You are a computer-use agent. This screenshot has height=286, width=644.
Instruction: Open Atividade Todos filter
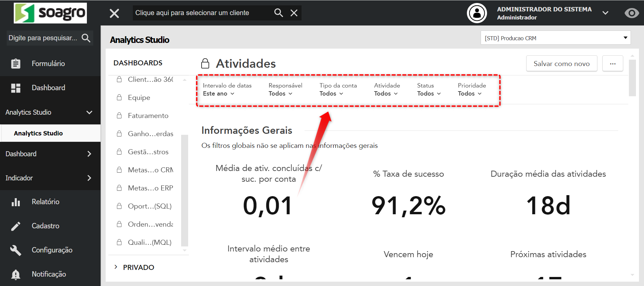coord(387,90)
